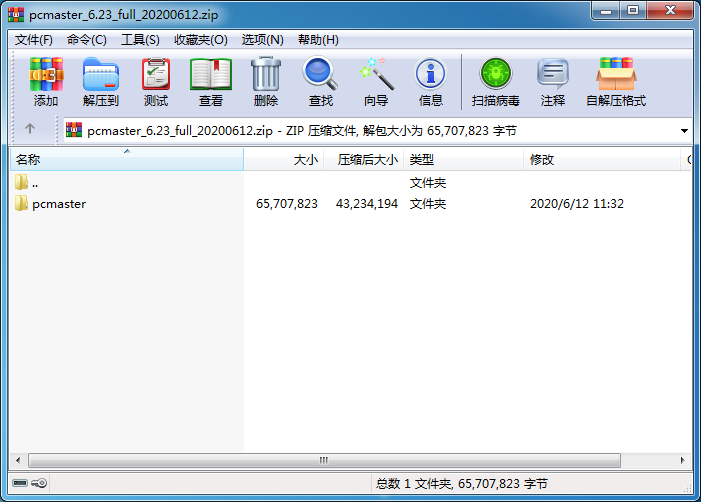The height and width of the screenshot is (502, 701).
Task: Go up one level with arrow button
Action: 30,129
